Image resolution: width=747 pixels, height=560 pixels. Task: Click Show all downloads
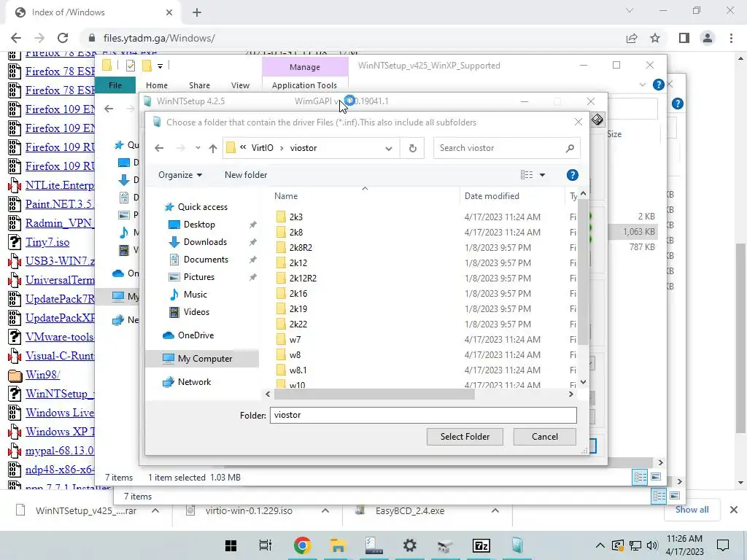pyautogui.click(x=692, y=510)
